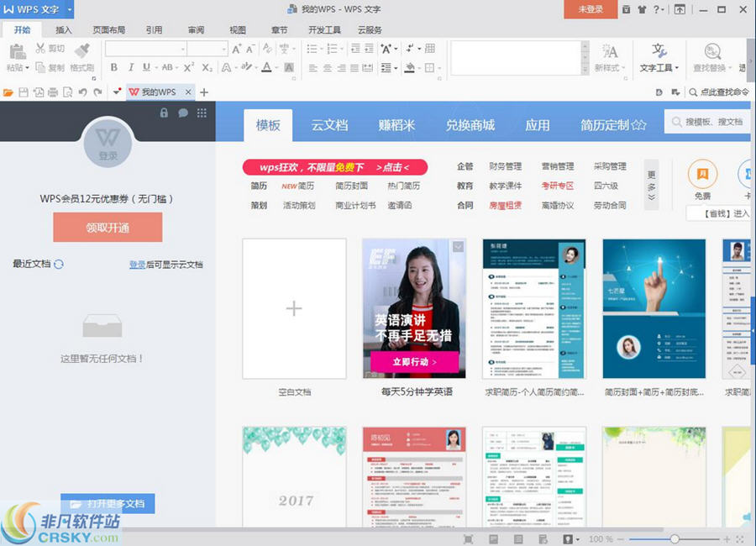Switch to the 云文档 section tab

pyautogui.click(x=329, y=125)
